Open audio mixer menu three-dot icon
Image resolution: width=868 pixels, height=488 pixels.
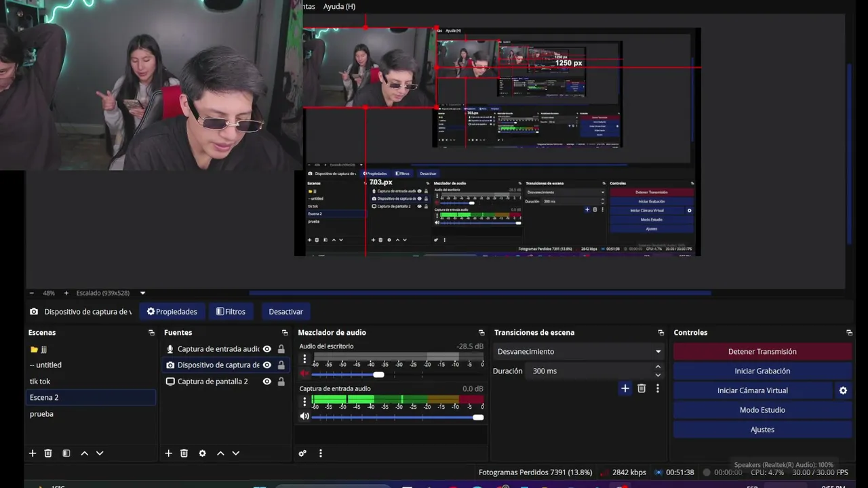click(321, 453)
